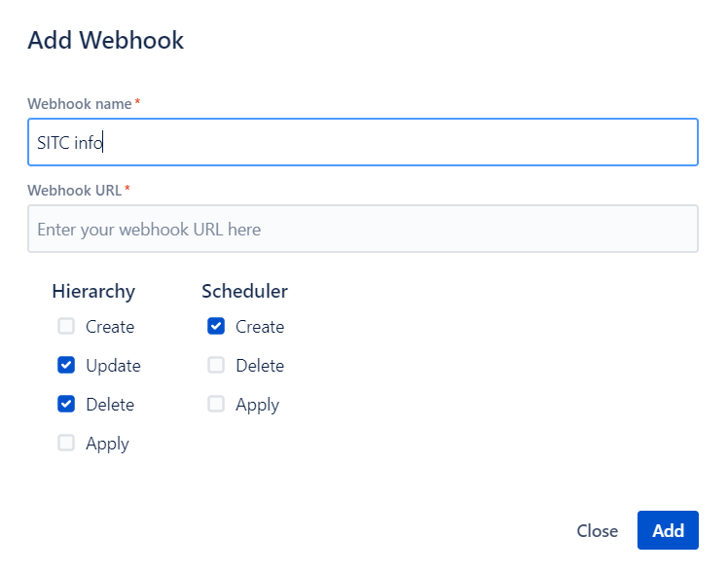Enable the Hierarchy Create checkbox
728x572 pixels.
tap(66, 327)
